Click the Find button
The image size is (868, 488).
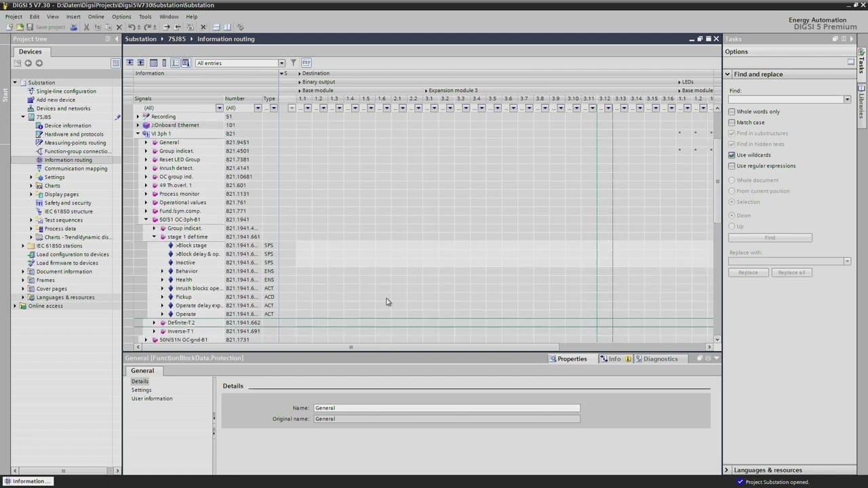click(770, 238)
